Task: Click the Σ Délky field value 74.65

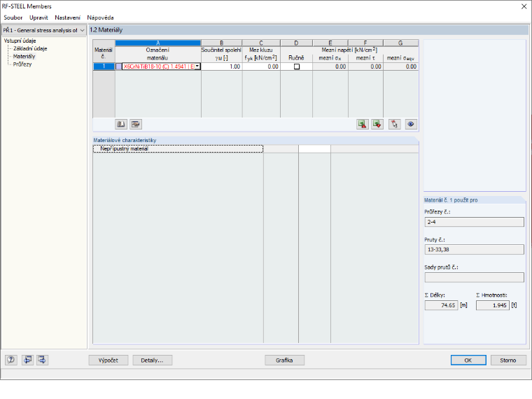Action: click(441, 305)
